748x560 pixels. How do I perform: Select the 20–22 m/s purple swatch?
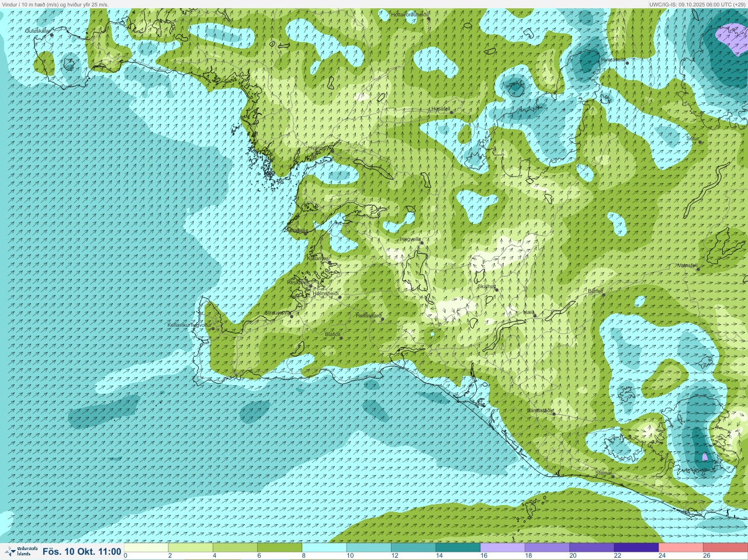click(x=591, y=548)
